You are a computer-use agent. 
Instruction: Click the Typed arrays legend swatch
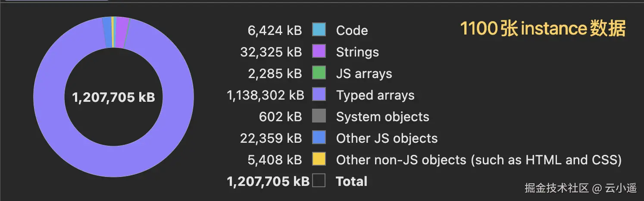click(x=319, y=95)
